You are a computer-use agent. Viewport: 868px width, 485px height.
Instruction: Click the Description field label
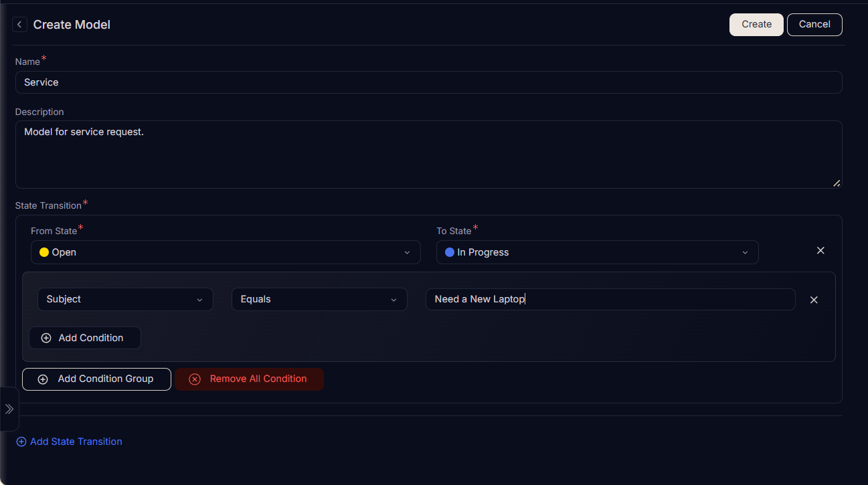39,112
